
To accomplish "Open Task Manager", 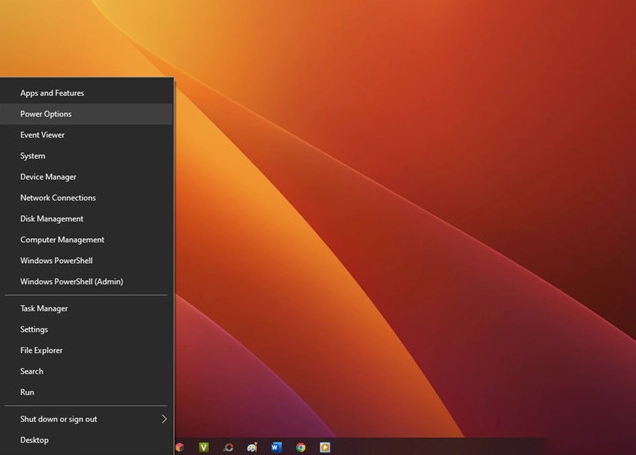I will click(x=86, y=309).
